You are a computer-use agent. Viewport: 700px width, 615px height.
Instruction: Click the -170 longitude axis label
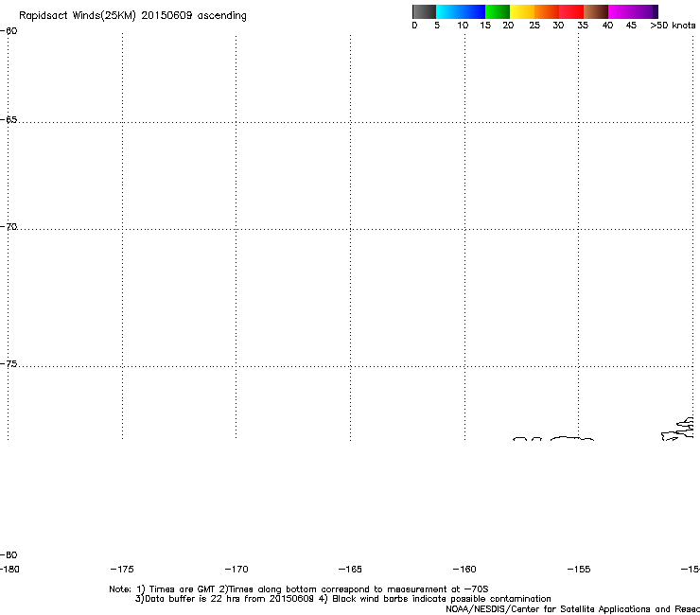(236, 570)
